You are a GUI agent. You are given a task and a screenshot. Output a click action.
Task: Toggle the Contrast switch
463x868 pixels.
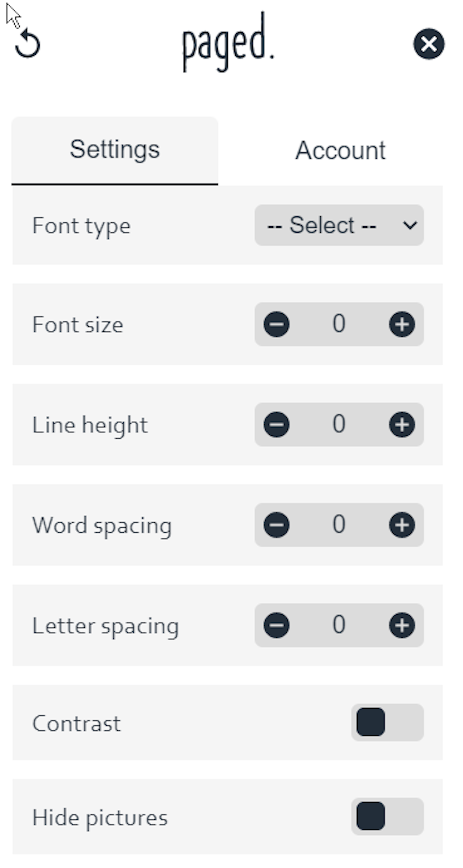coord(387,722)
